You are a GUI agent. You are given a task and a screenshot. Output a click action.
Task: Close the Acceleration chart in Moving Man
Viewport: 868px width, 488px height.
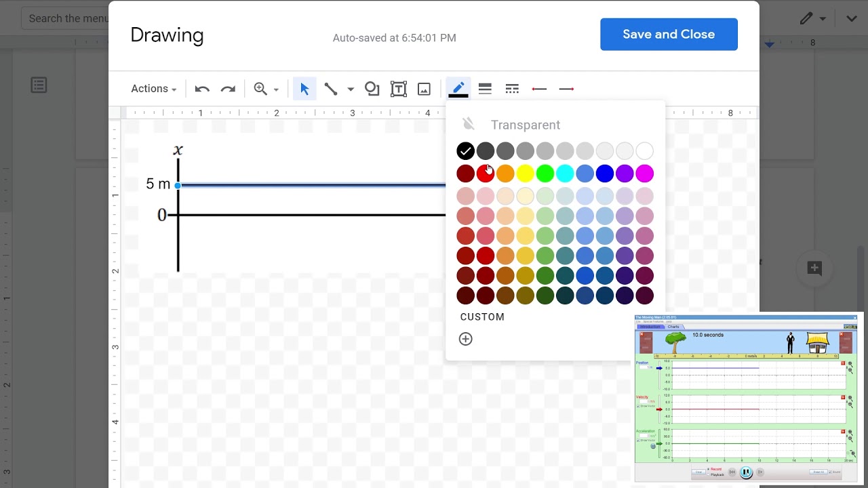[x=843, y=431]
